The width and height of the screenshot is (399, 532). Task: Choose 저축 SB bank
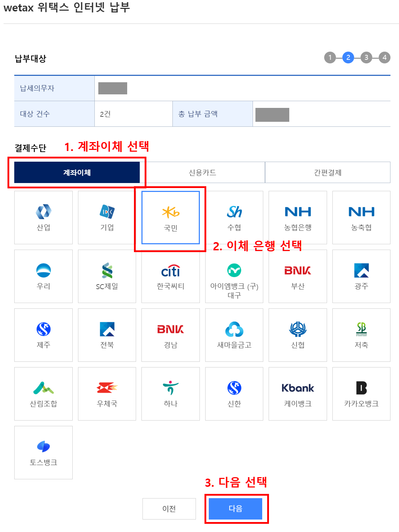click(361, 335)
